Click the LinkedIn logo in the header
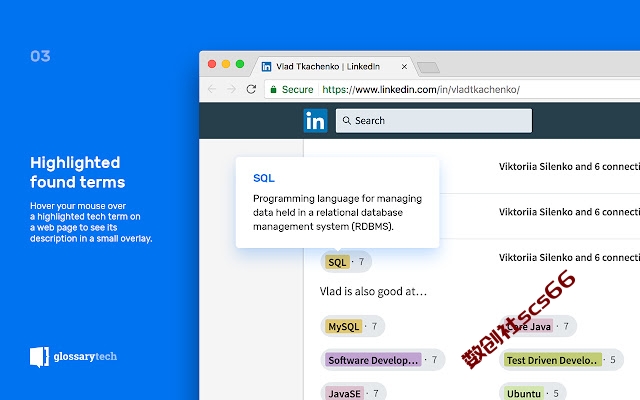Image resolution: width=640 pixels, height=400 pixels. (315, 121)
